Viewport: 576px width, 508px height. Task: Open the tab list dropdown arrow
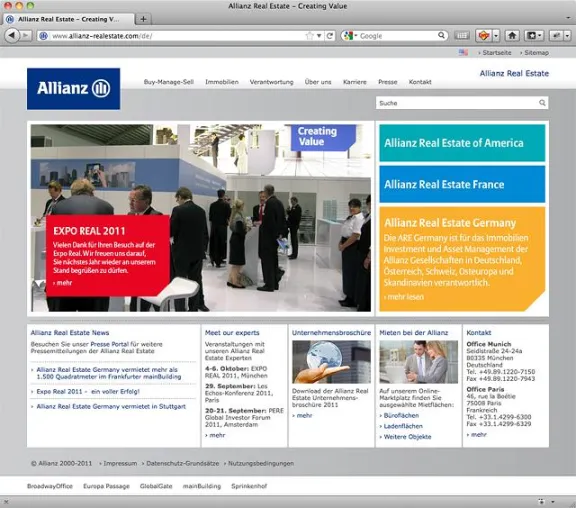568,17
